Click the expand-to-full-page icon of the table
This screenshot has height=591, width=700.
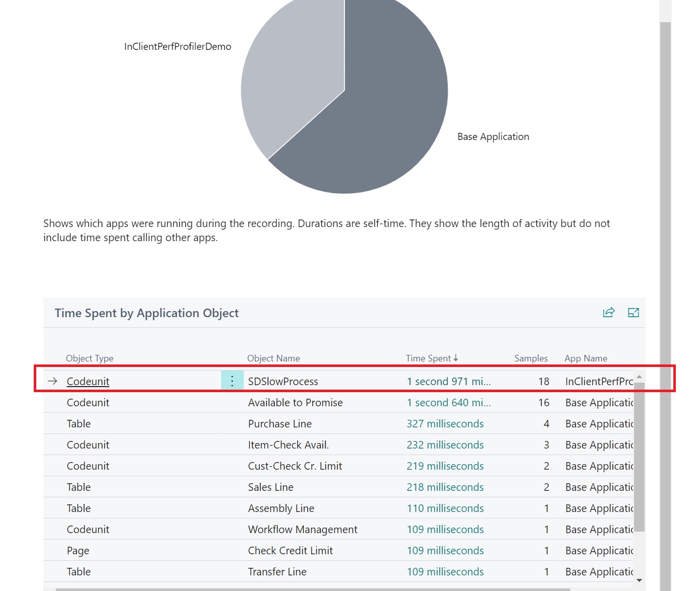click(x=633, y=313)
